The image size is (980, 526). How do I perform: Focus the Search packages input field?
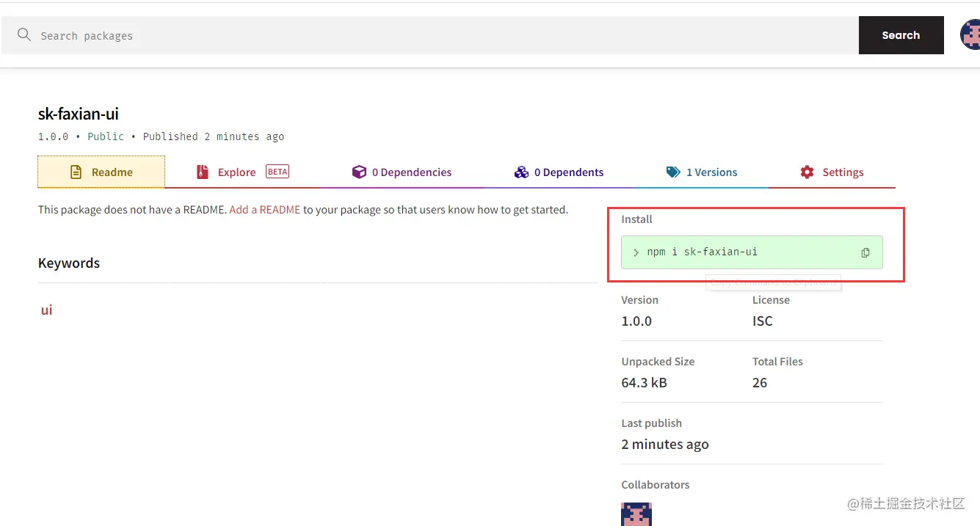[x=430, y=35]
